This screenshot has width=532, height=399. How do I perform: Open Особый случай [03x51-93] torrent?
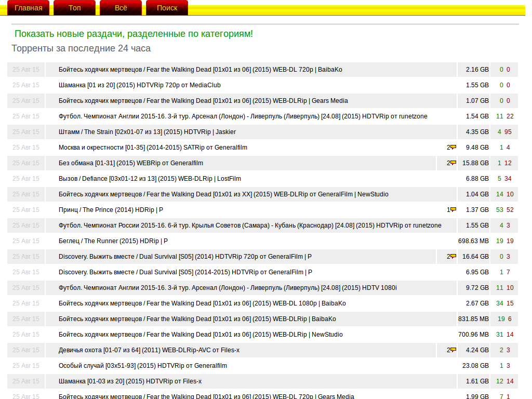pyautogui.click(x=143, y=366)
